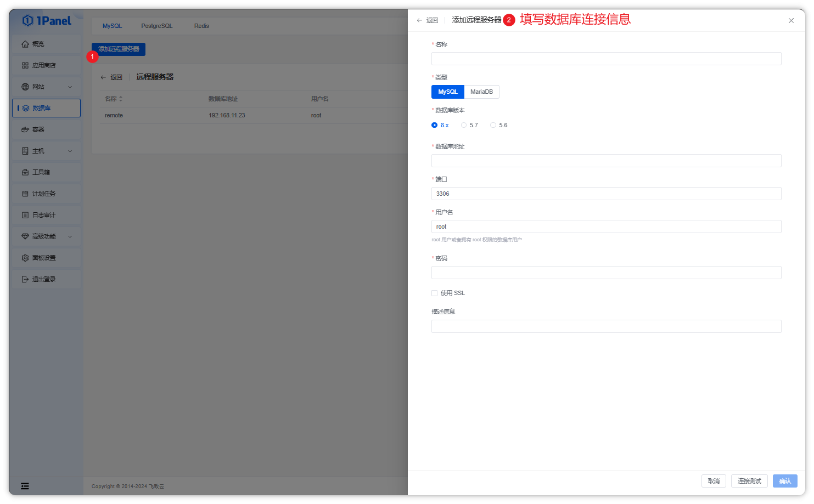Click the 添加远程服务器 button
The height and width of the screenshot is (504, 814).
pyautogui.click(x=119, y=49)
